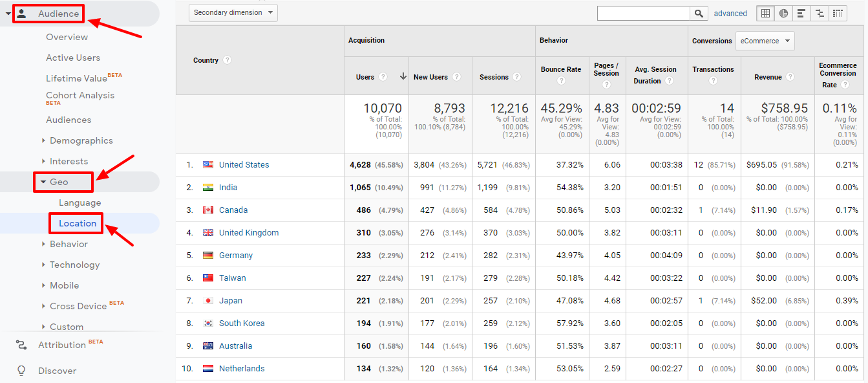868x383 pixels.
Task: Click the Attribution path icon
Action: (x=21, y=345)
